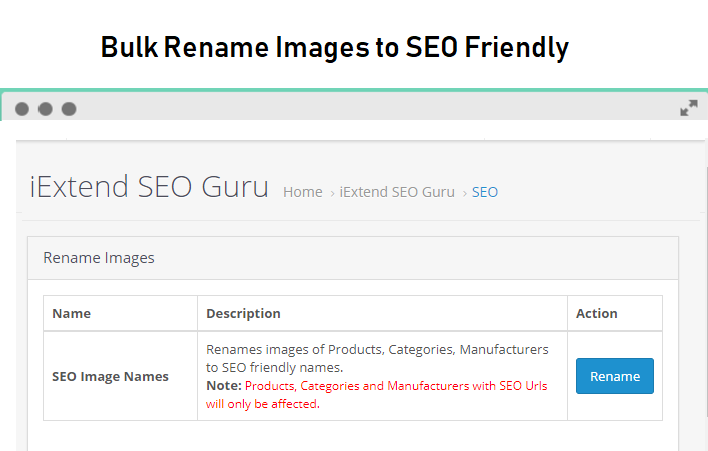The height and width of the screenshot is (451, 708).
Task: Open the Home breadcrumb link
Action: [303, 192]
